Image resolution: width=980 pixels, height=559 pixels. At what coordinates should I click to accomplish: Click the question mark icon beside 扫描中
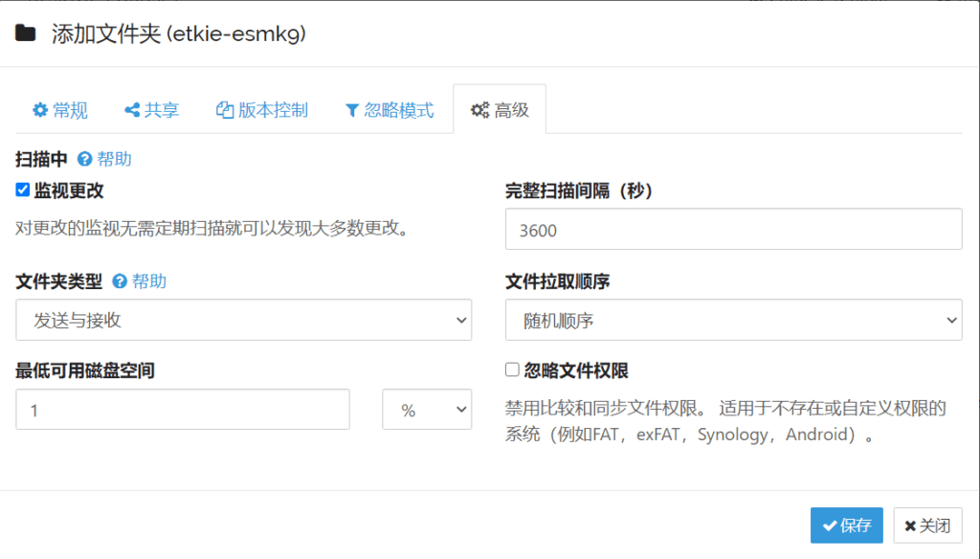coord(84,160)
